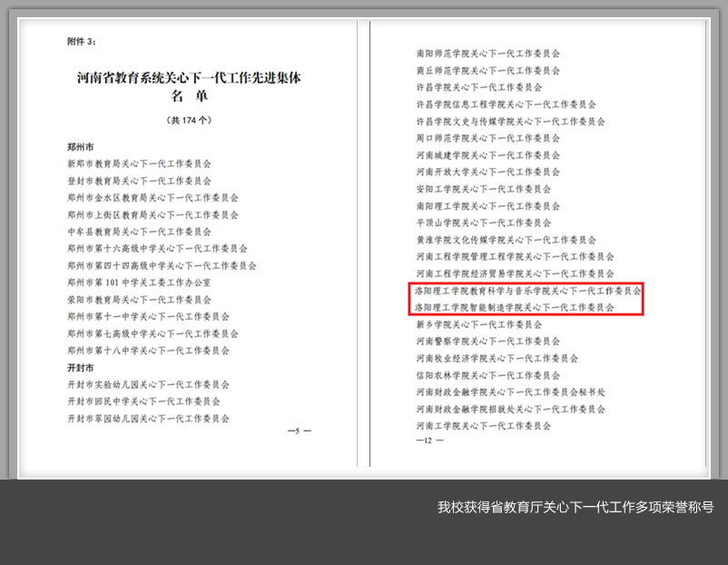
Task: Click the 河南工学院 entry at bottom right
Action: (x=483, y=425)
